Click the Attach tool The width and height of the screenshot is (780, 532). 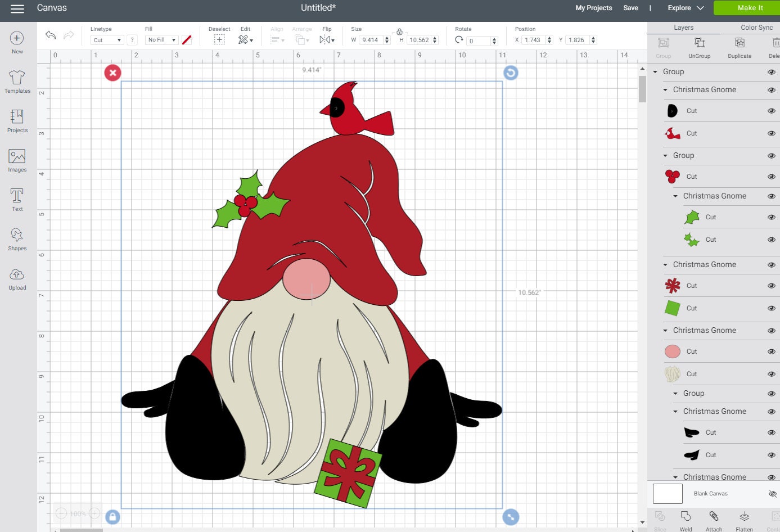coord(714,521)
